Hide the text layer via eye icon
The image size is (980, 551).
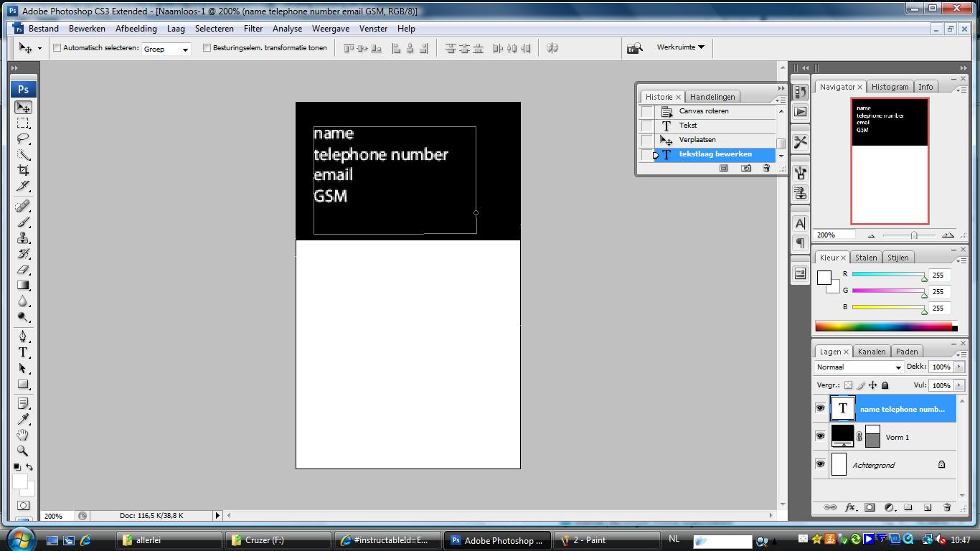pyautogui.click(x=820, y=409)
